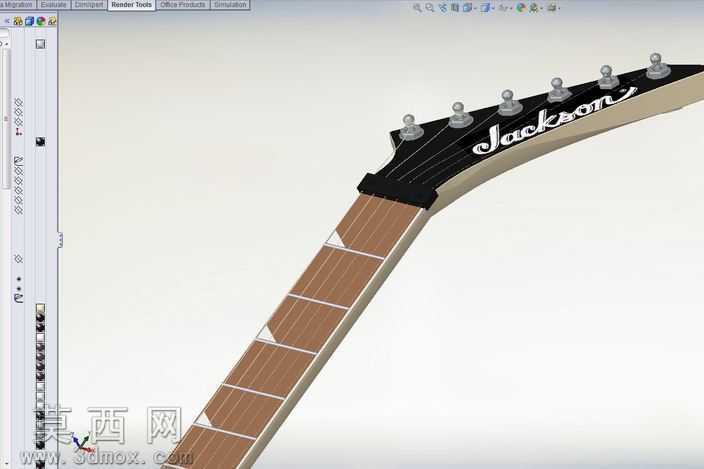704x469 pixels.
Task: Click the feature panel splitter handle
Action: (60, 240)
